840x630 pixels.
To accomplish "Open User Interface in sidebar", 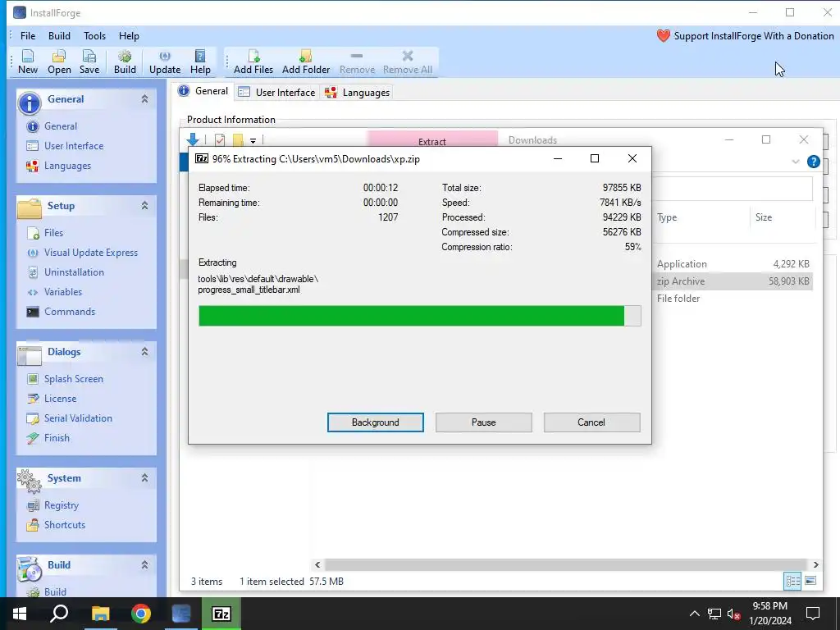I will point(65,146).
